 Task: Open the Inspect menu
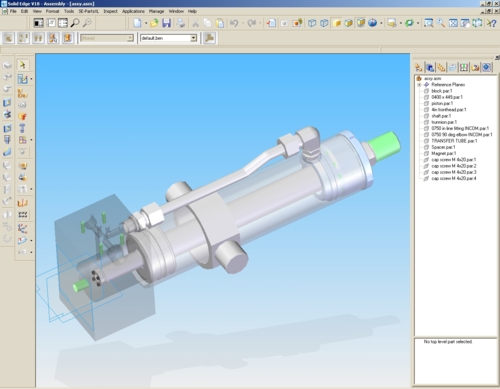(x=110, y=11)
